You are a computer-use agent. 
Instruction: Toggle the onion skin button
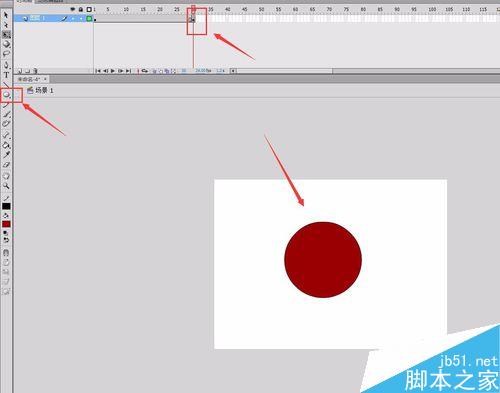(x=154, y=71)
